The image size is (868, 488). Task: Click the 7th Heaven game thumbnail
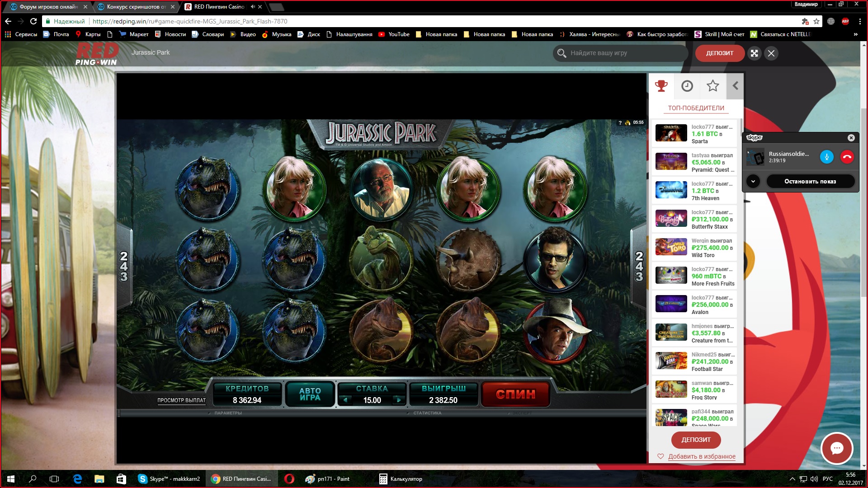(x=671, y=190)
